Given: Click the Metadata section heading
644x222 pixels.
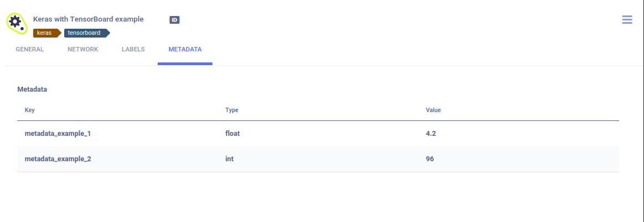Looking at the screenshot, I should (x=32, y=89).
